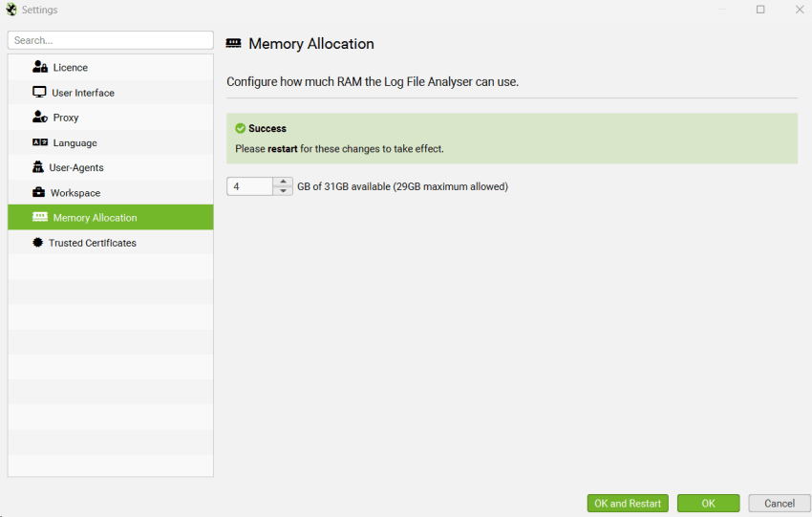
Task: Go to the Proxy settings
Action: [110, 118]
